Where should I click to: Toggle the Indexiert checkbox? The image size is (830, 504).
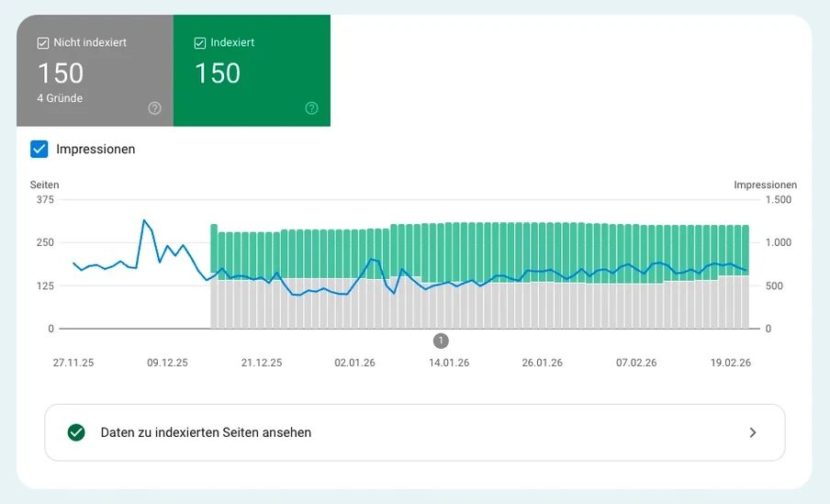(200, 42)
